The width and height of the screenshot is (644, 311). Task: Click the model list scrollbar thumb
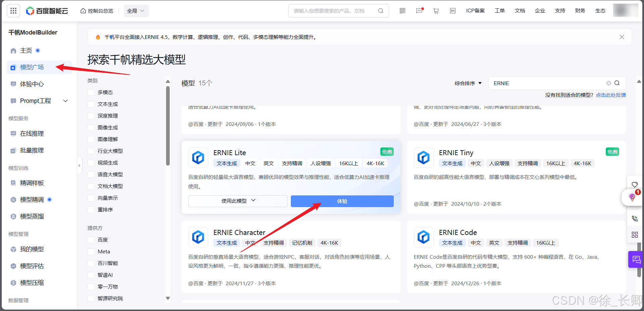(639, 260)
